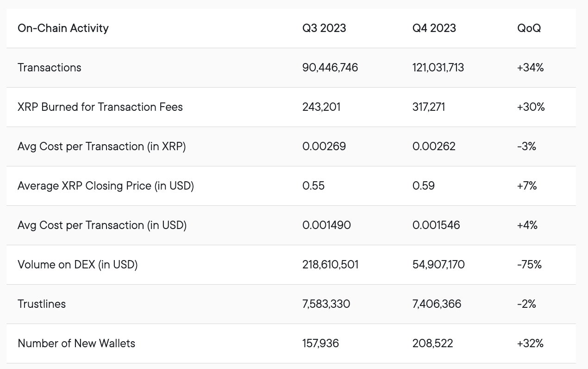Click the Transactions row label
This screenshot has width=588, height=369.
click(x=50, y=68)
